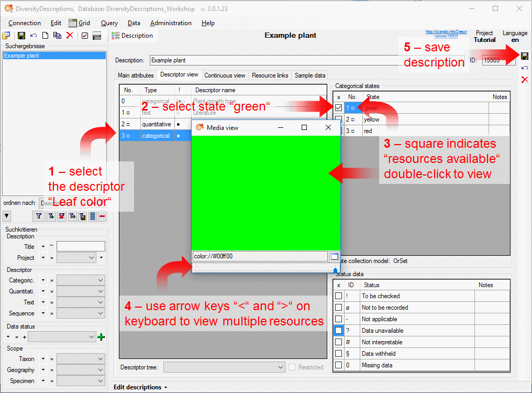This screenshot has width=532, height=393.
Task: Click the funnel icon with the green arrow
Action: click(x=72, y=216)
